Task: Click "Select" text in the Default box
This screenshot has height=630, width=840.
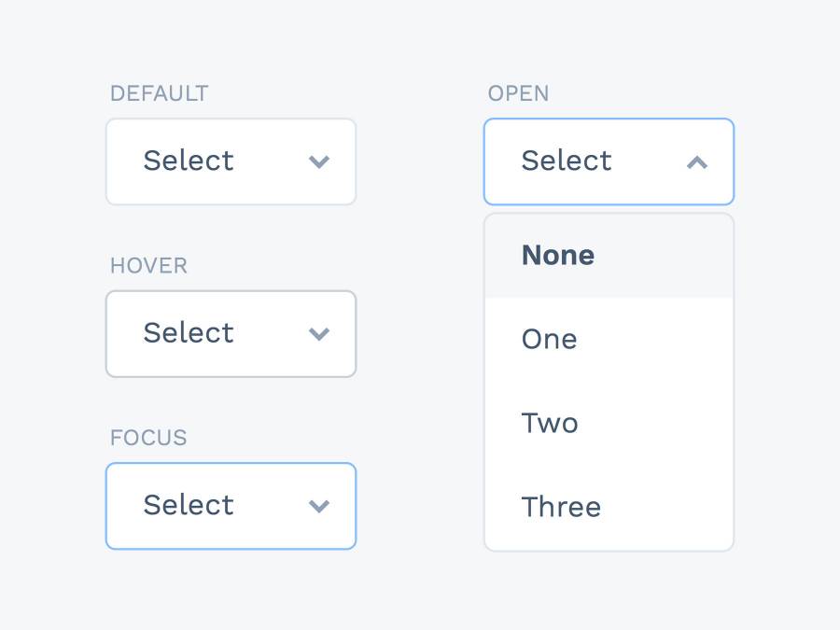Action: (x=189, y=161)
